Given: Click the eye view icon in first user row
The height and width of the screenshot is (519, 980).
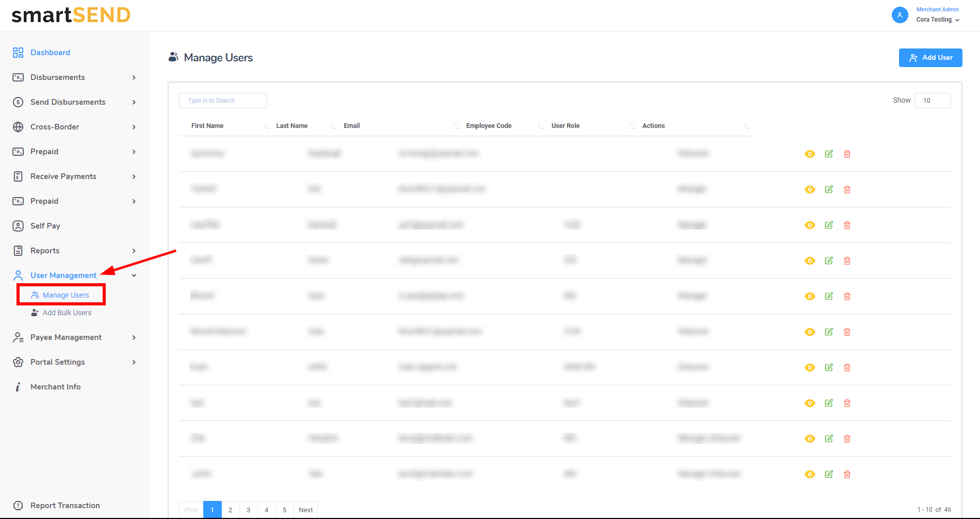Looking at the screenshot, I should tap(810, 154).
